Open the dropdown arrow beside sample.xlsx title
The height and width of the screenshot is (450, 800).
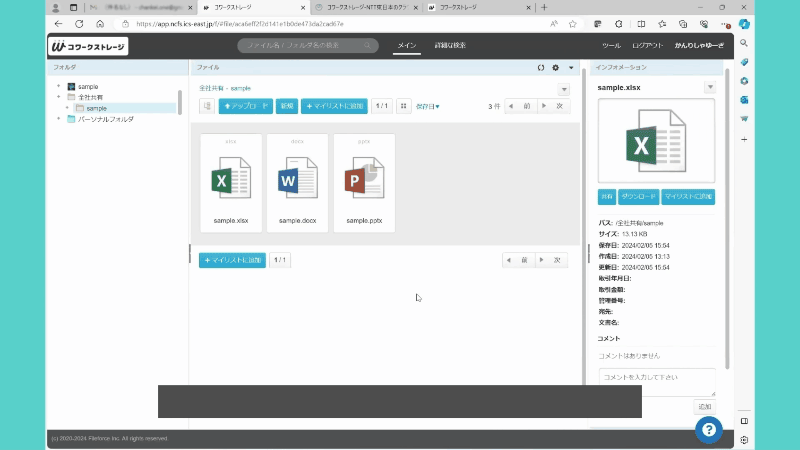click(x=710, y=88)
